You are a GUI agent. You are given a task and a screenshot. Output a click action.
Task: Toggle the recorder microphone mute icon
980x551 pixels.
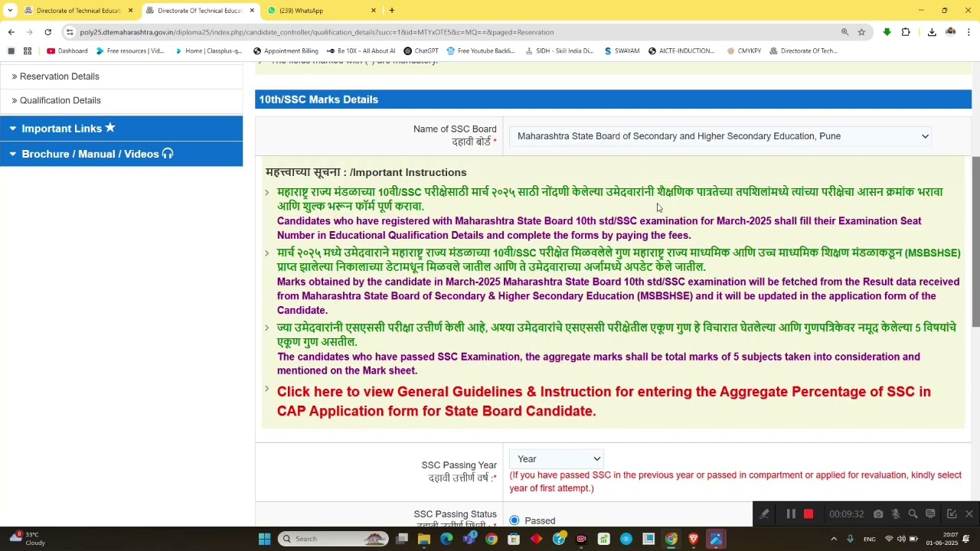click(895, 514)
